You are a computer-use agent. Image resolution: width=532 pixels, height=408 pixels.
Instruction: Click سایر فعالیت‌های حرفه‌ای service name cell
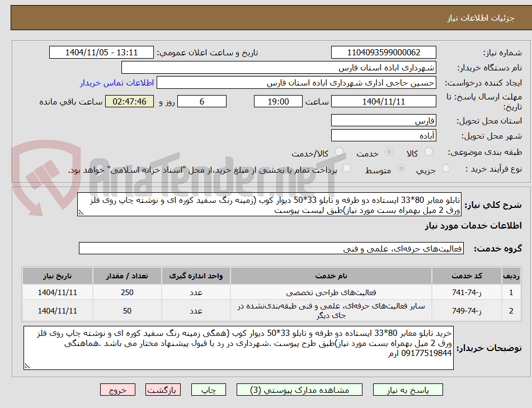click(x=331, y=310)
